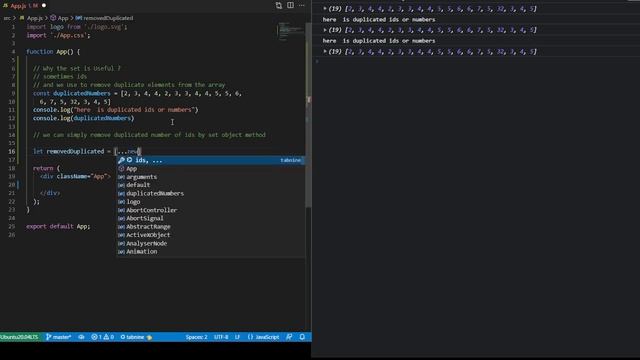640x360 pixels.
Task: Click the import logo from './logo.svg' line
Action: click(77, 27)
